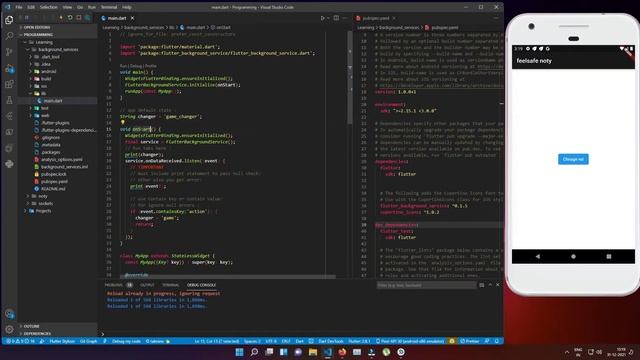Open README.md in file tree
The width and height of the screenshot is (640, 360).
(58, 189)
